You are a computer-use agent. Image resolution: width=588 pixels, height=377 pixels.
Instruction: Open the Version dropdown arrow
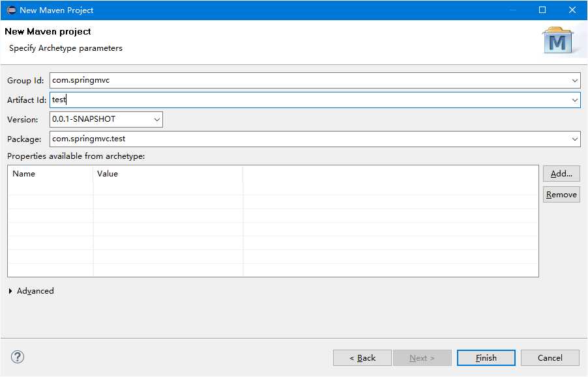click(x=156, y=119)
